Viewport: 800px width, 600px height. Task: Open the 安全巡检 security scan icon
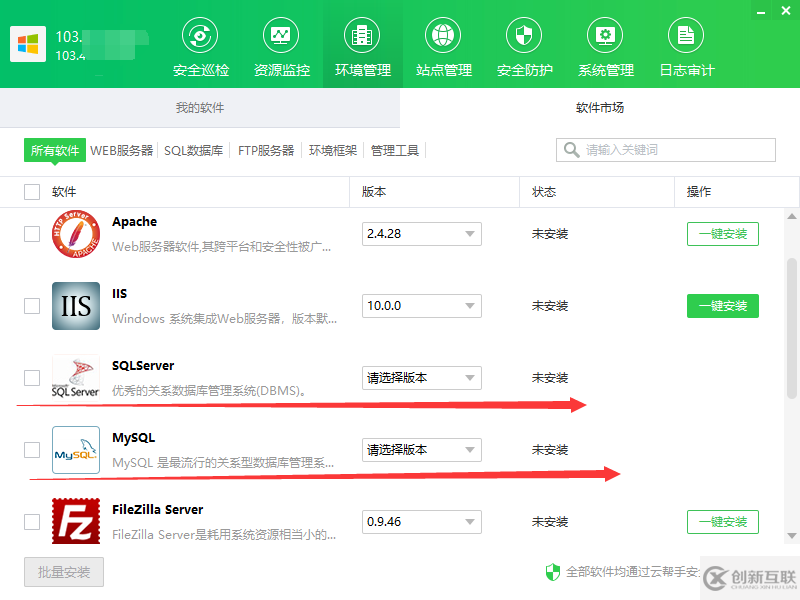click(200, 35)
